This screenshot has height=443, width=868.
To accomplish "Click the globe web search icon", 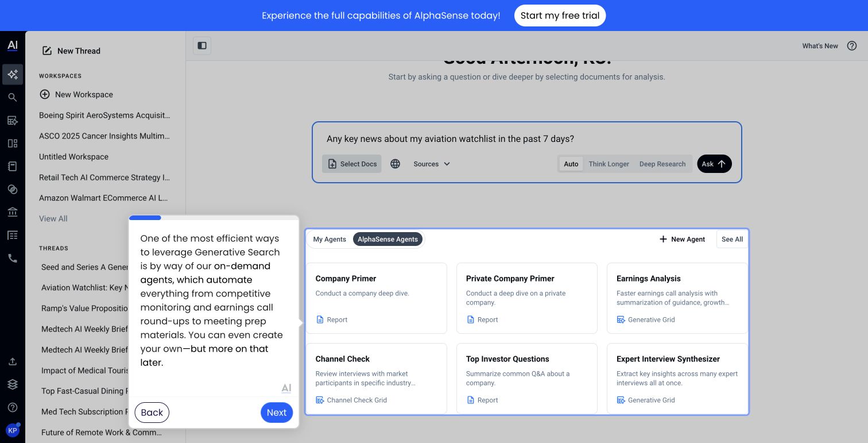I will 395,164.
